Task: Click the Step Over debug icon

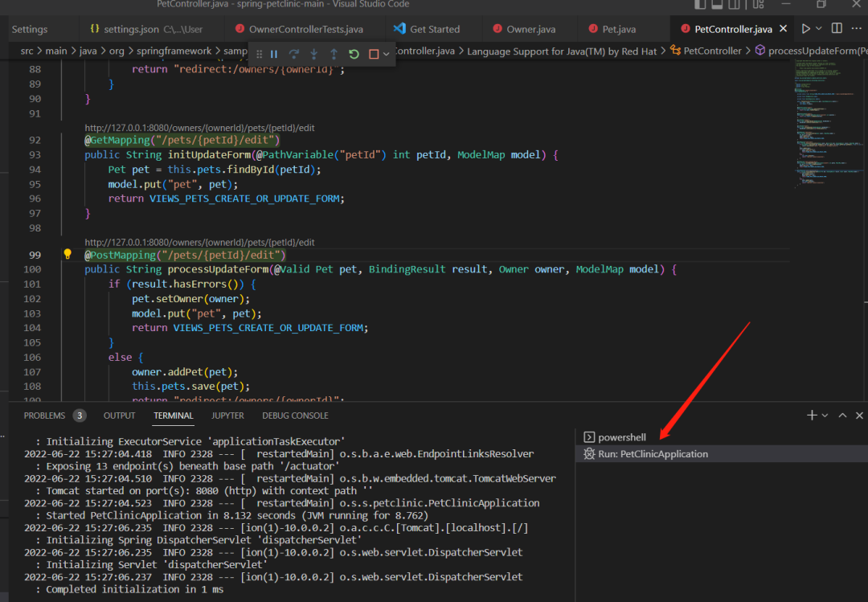Action: coord(294,55)
